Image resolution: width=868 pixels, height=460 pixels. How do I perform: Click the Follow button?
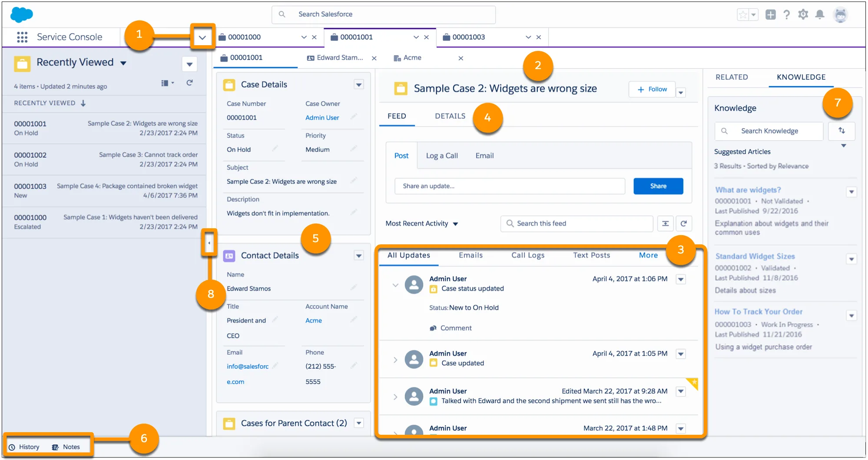click(x=652, y=89)
